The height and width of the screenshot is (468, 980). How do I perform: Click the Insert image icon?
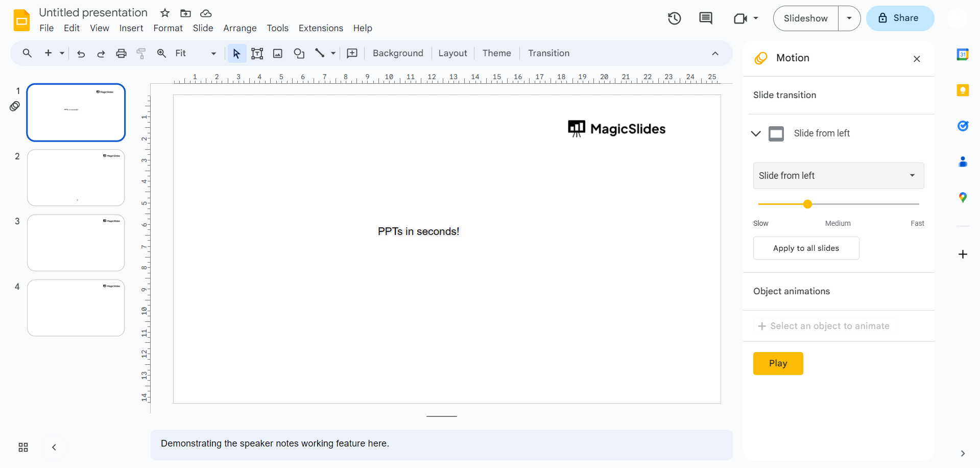point(278,54)
